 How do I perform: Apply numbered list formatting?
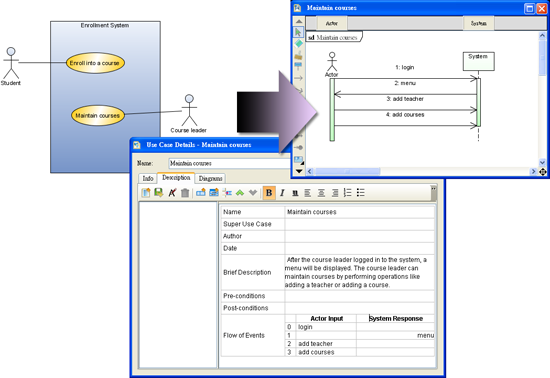pos(348,193)
